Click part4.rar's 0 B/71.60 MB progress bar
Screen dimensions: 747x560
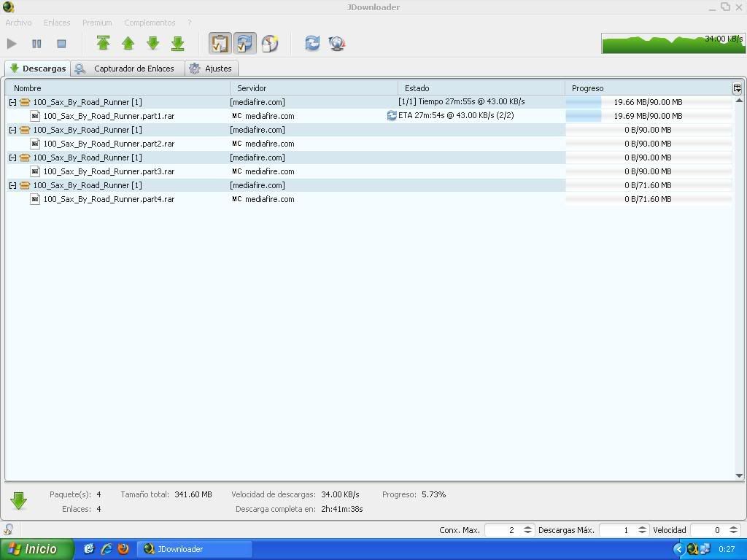(x=649, y=199)
